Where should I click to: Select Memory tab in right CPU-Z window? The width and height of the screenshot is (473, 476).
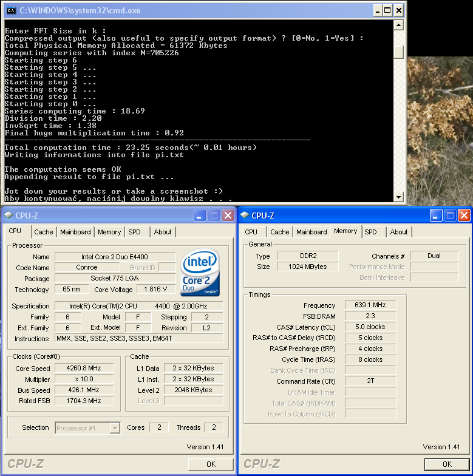pyautogui.click(x=345, y=231)
